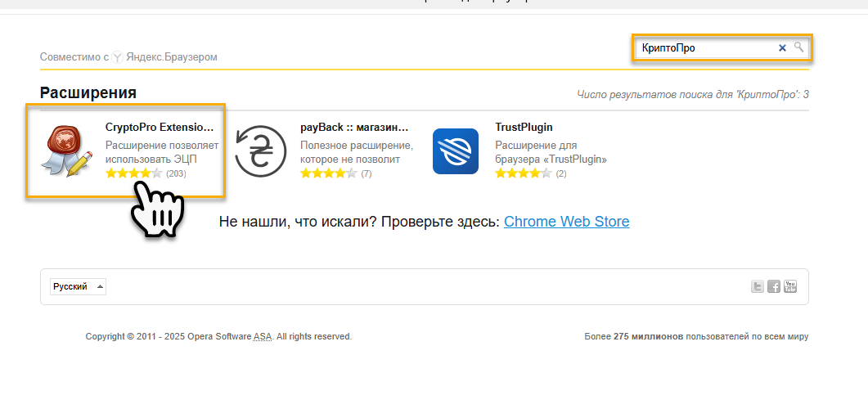This screenshot has width=868, height=418.
Task: Click the TrustPlugin star rating
Action: pyautogui.click(x=523, y=173)
